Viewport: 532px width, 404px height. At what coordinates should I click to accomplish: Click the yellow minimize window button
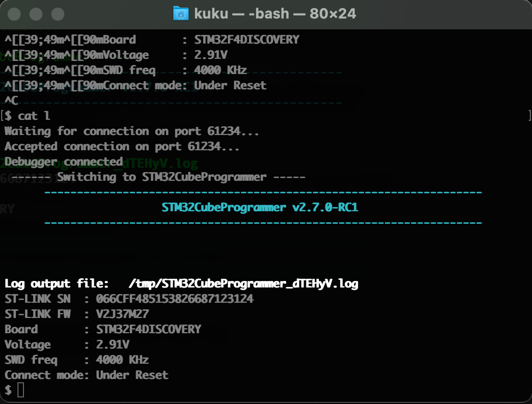(36, 14)
